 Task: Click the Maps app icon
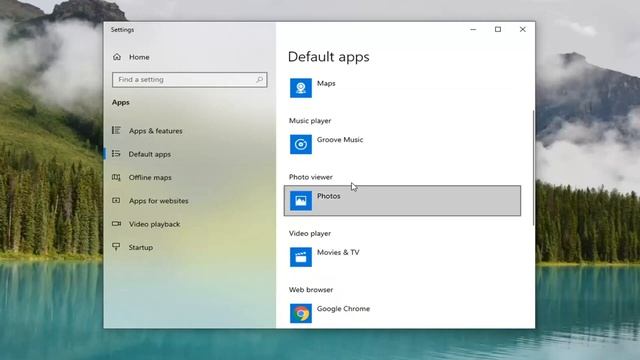(x=301, y=88)
